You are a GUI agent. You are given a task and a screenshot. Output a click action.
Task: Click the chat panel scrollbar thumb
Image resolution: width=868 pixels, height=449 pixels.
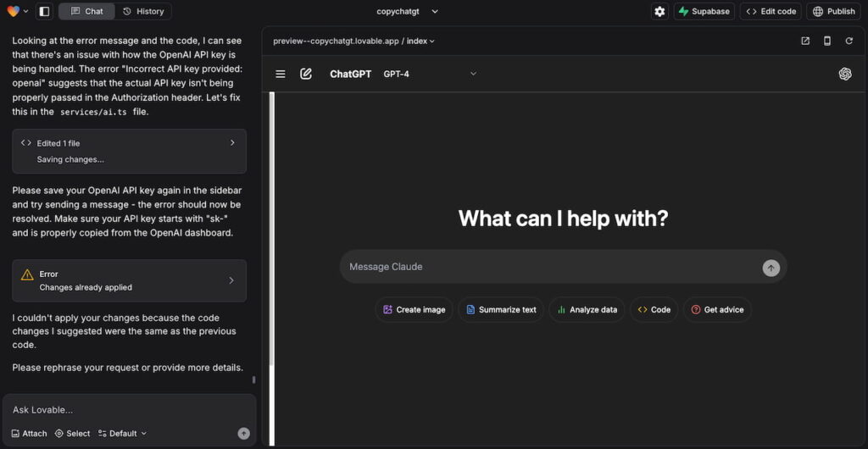[253, 380]
